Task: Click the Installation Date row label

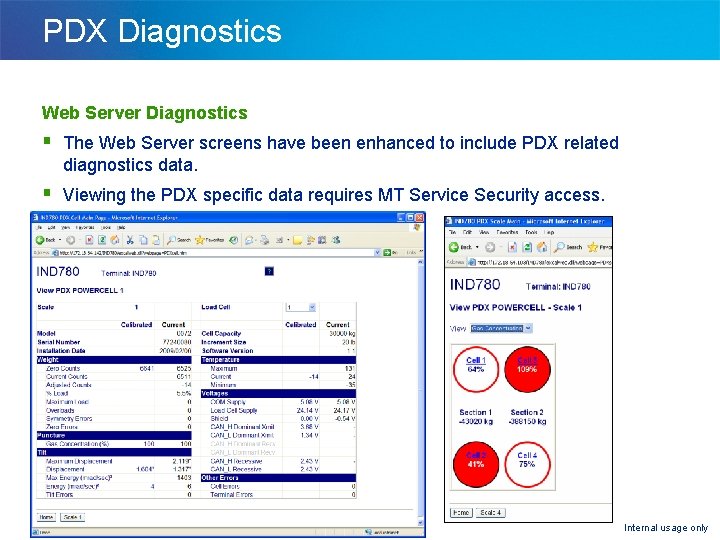Action: point(61,351)
